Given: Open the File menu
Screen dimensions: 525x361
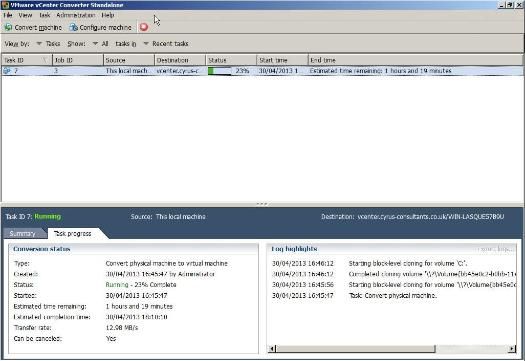Looking at the screenshot, I should point(8,15).
